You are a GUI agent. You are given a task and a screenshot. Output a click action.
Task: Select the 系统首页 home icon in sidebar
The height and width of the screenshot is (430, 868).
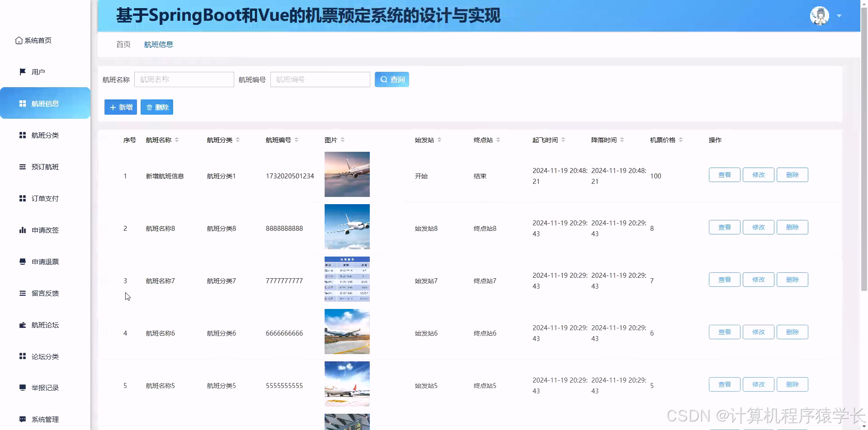click(19, 40)
